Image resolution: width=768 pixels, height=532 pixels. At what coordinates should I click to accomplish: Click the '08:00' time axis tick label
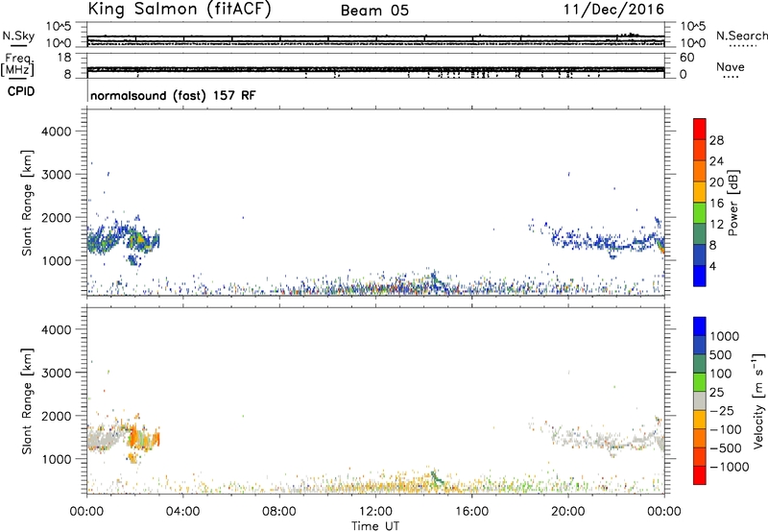[279, 512]
